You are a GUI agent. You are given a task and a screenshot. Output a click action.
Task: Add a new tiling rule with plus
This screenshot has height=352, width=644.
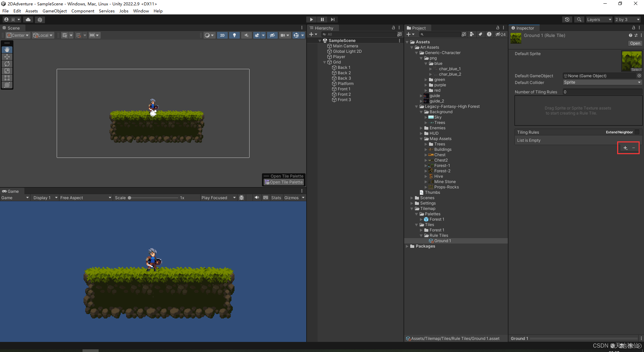coord(625,148)
